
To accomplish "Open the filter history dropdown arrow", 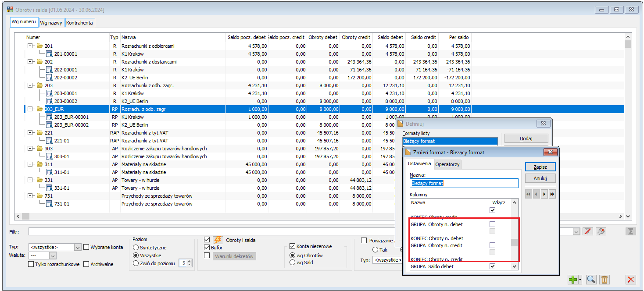I will click(x=577, y=231).
